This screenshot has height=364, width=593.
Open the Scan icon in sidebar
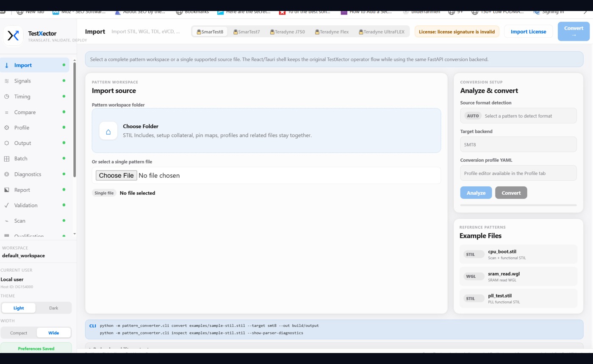pos(6,221)
